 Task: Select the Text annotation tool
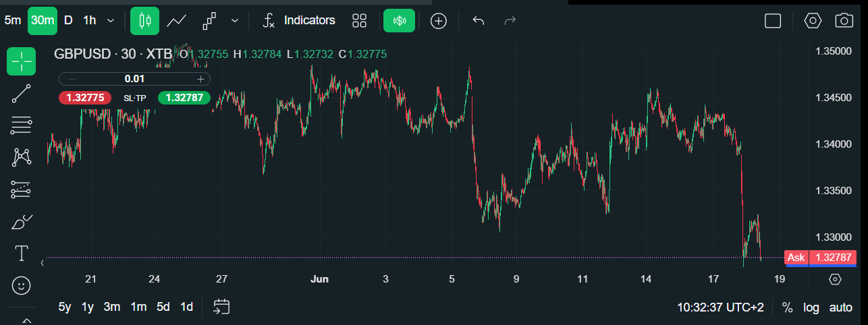coord(22,254)
